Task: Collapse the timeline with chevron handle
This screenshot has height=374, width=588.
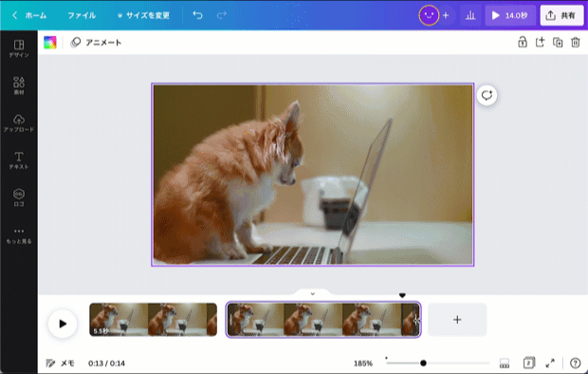Action: point(313,293)
